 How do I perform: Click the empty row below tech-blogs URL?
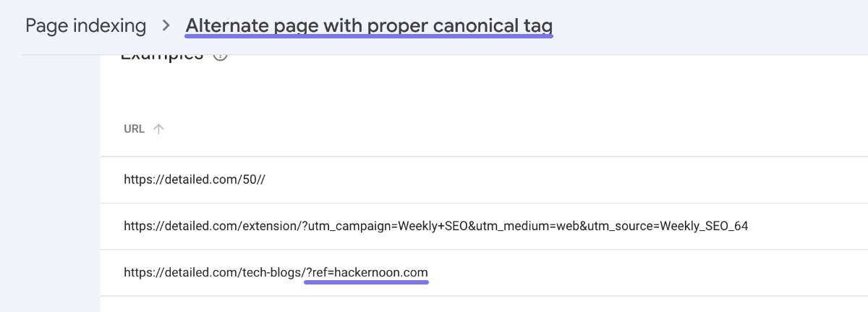[484, 304]
